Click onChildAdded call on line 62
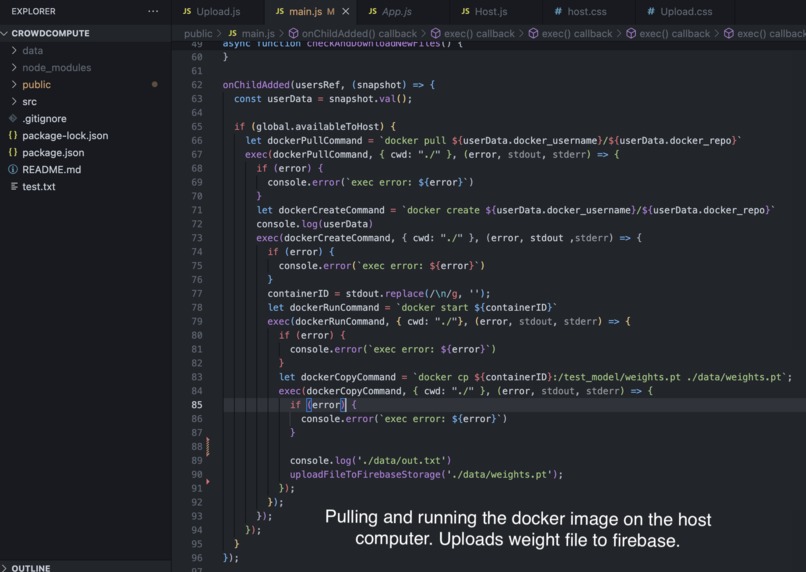The height and width of the screenshot is (572, 806). pos(256,85)
